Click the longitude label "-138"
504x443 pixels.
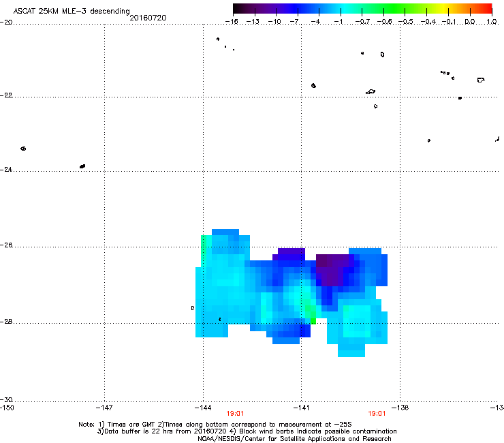point(400,408)
